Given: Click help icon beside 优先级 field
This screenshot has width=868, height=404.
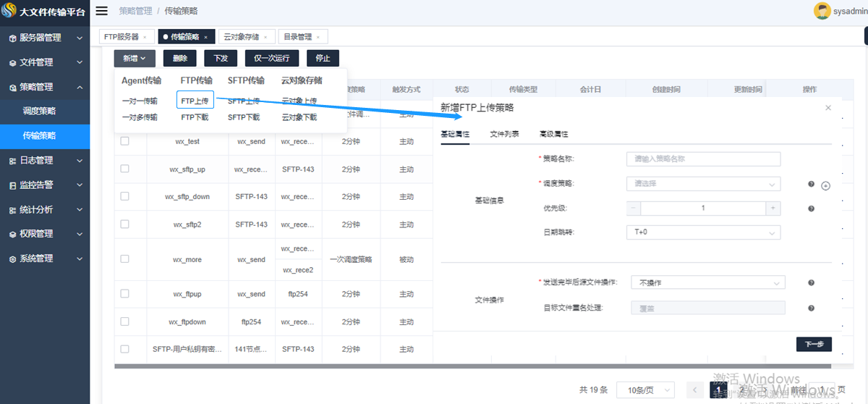Looking at the screenshot, I should click(812, 209).
